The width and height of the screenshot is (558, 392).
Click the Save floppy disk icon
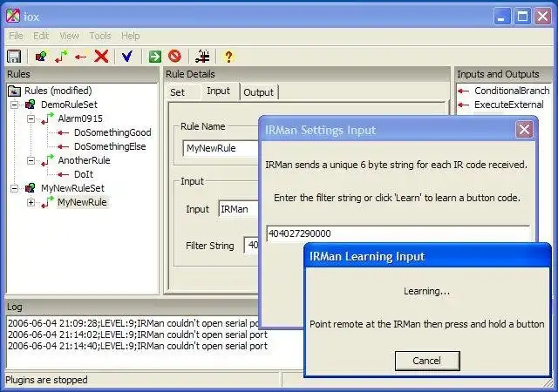click(14, 57)
